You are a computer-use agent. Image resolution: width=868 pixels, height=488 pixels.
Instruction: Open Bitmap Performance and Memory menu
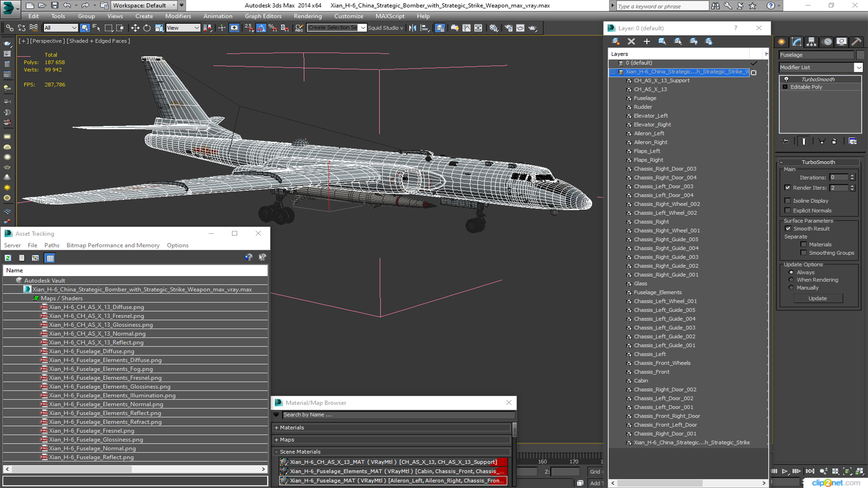coord(113,245)
